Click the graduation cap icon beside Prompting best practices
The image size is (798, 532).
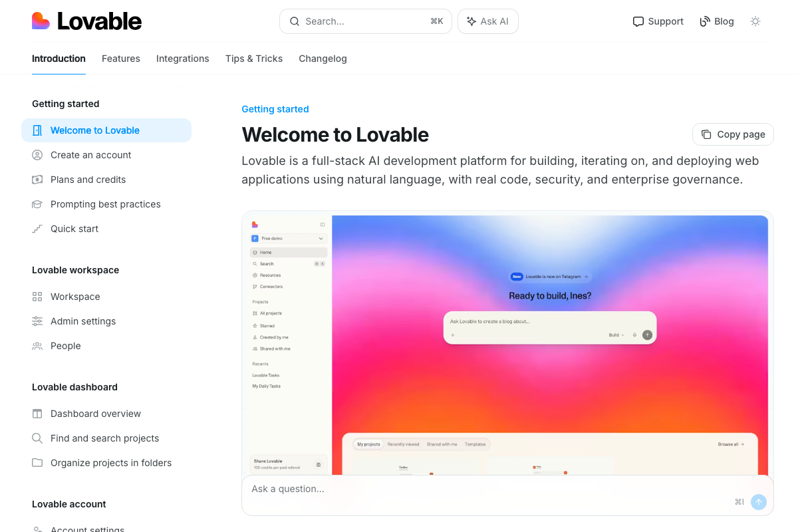coord(37,204)
